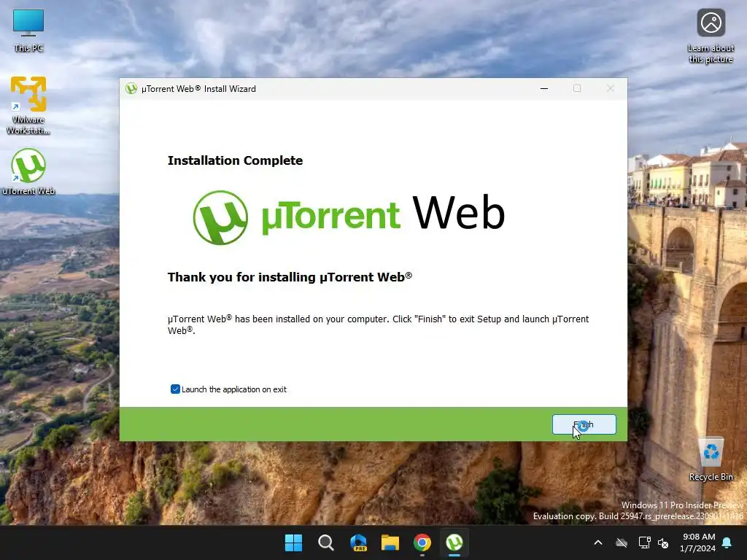Uncheck Launch the application on exit

click(175, 389)
